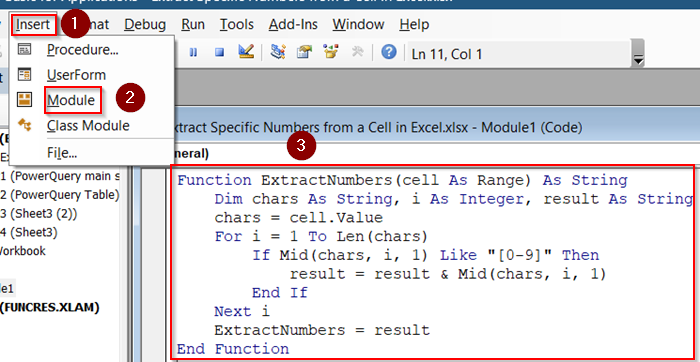Select the Sheet3 (2) tree item
The height and width of the screenshot is (362, 700).
pyautogui.click(x=39, y=214)
